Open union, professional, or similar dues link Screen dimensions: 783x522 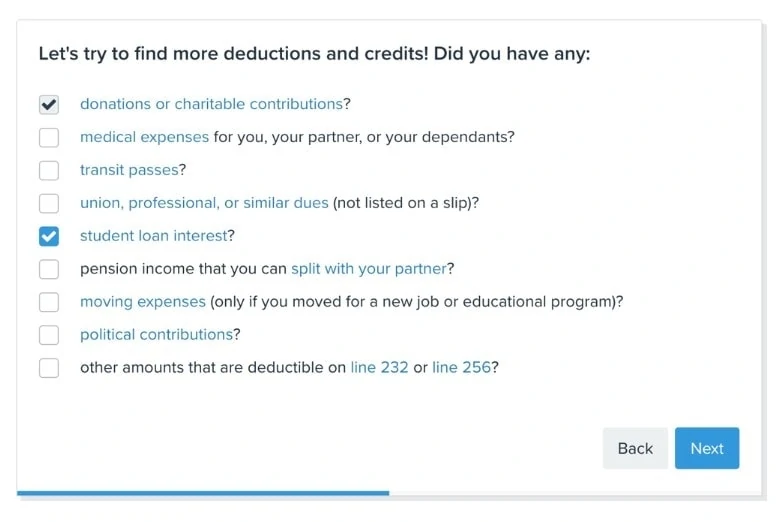(204, 203)
